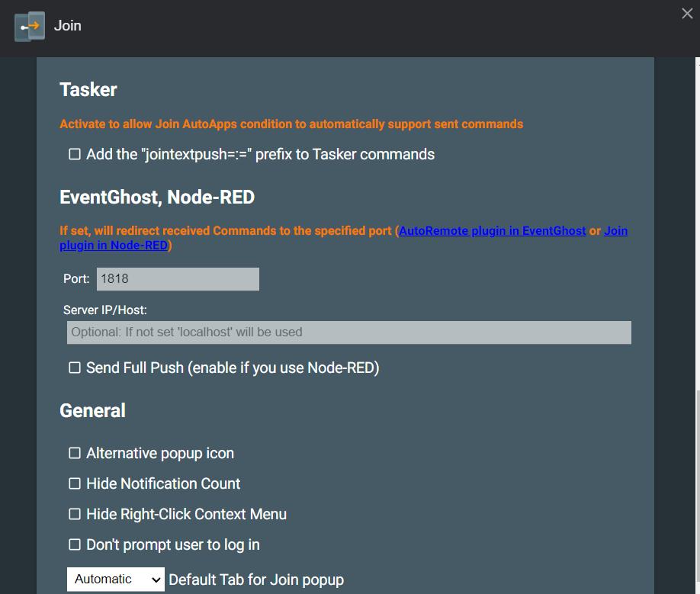Open the Join plugin in Node-RED link
This screenshot has width=700, height=594.
pyautogui.click(x=113, y=246)
